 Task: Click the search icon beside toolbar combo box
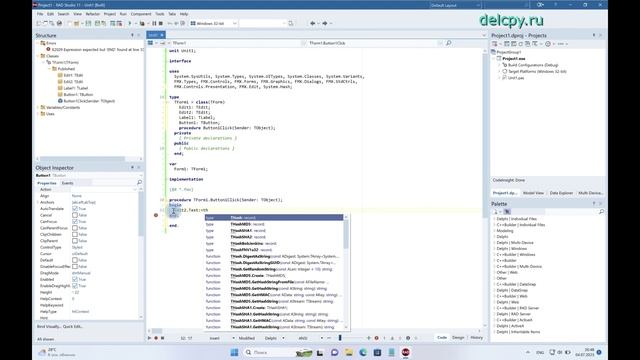[x=291, y=23]
